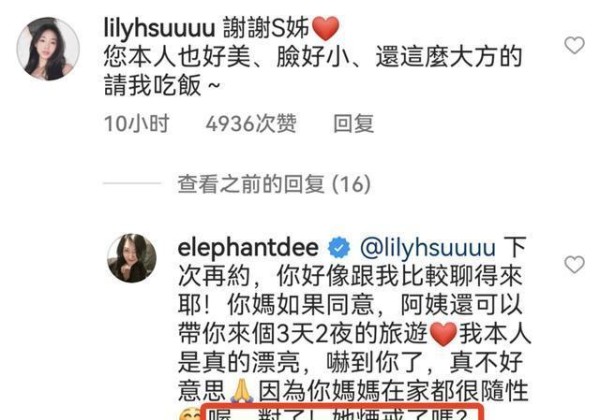Click the comment text 請我吃飯
This screenshot has height=420, width=600.
click(152, 85)
